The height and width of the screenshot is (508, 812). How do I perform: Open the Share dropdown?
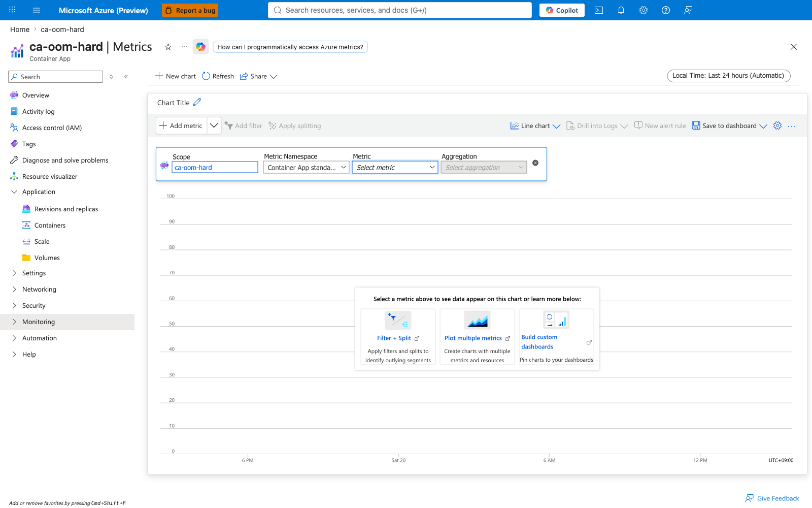click(x=259, y=76)
